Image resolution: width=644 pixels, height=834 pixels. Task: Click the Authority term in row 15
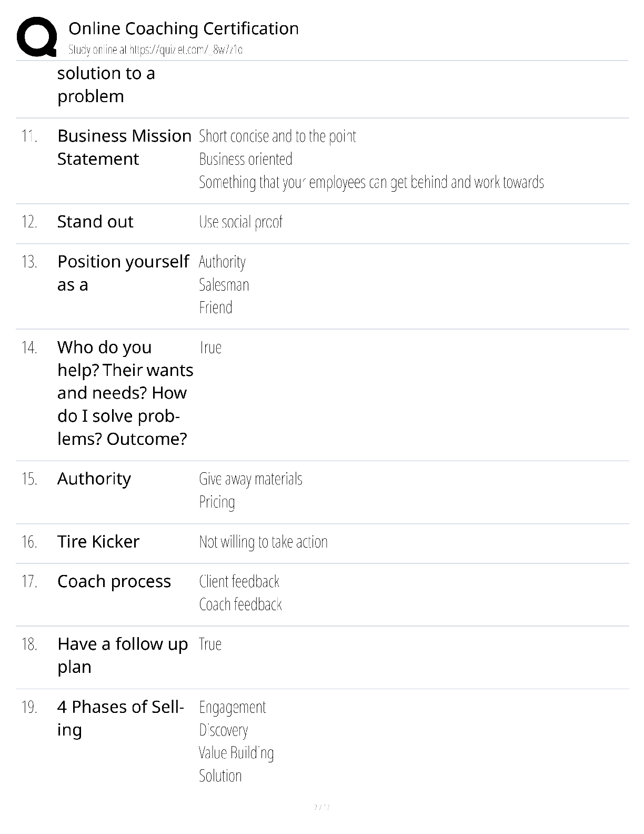pos(94,479)
